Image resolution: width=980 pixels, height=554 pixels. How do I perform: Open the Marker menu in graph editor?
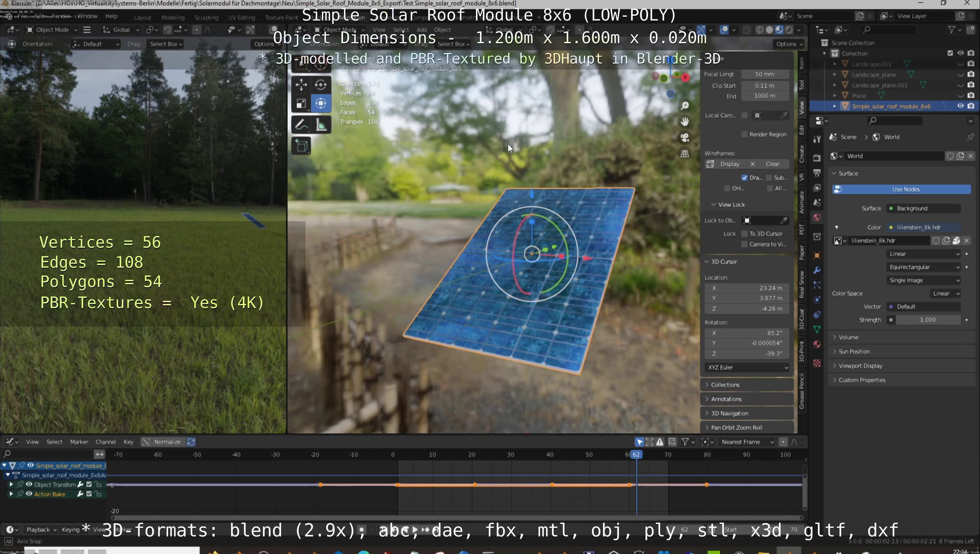[x=79, y=442]
